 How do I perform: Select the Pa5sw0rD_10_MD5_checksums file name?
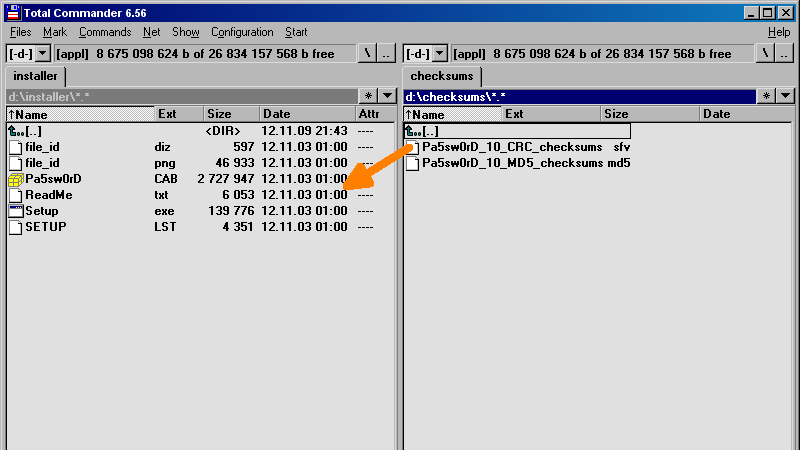coord(512,163)
